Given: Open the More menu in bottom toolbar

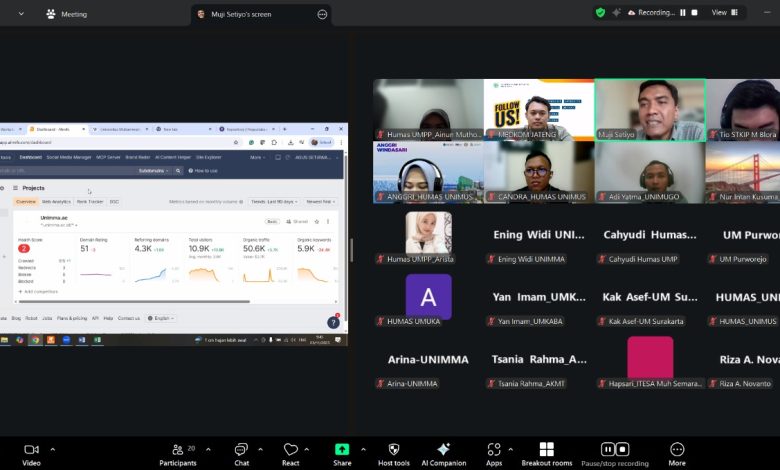Looking at the screenshot, I should tap(677, 451).
